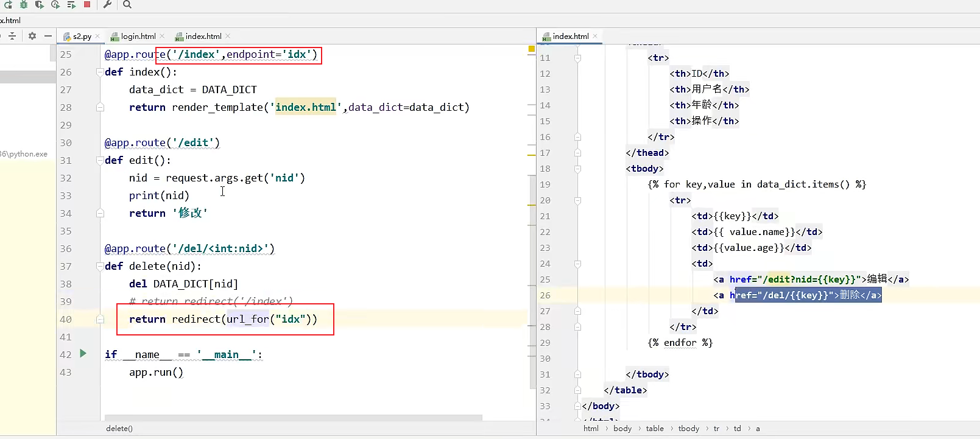Click the table breadcrumb
This screenshot has width=980, height=439.
(655, 429)
